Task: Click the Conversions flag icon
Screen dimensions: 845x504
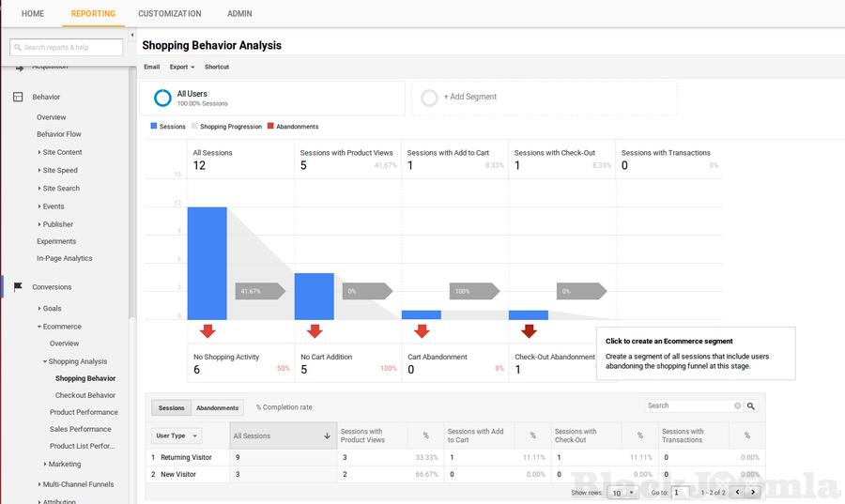Action: click(17, 287)
